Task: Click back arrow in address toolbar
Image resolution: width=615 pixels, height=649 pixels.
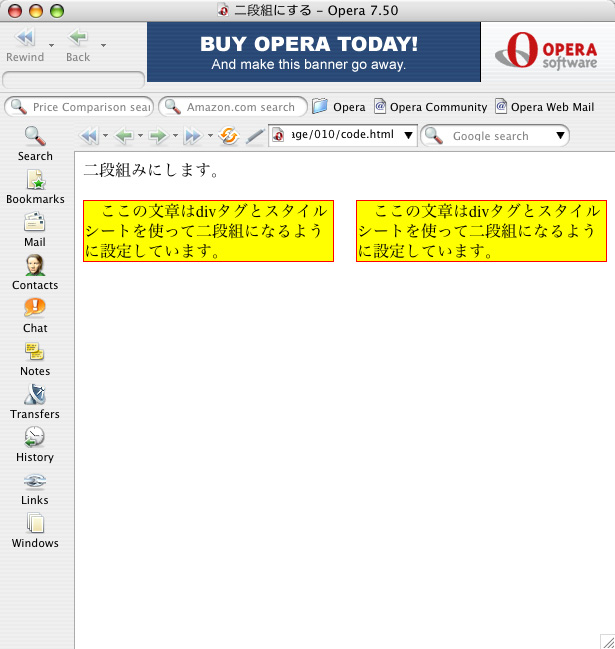Action: pos(124,135)
